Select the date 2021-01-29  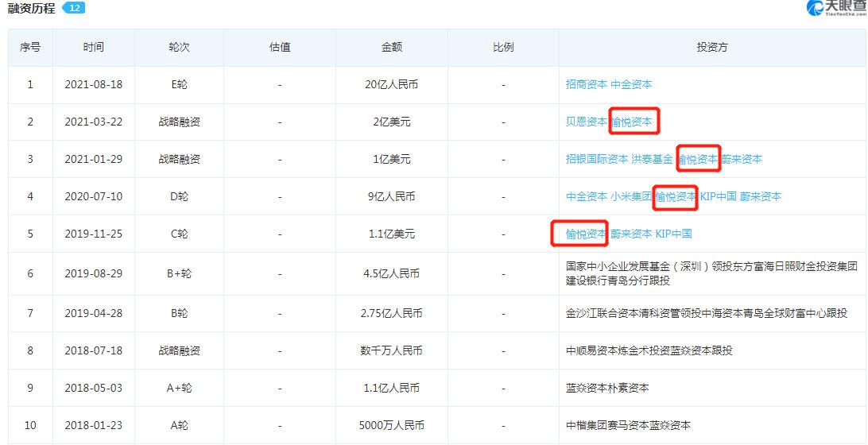[x=94, y=160]
